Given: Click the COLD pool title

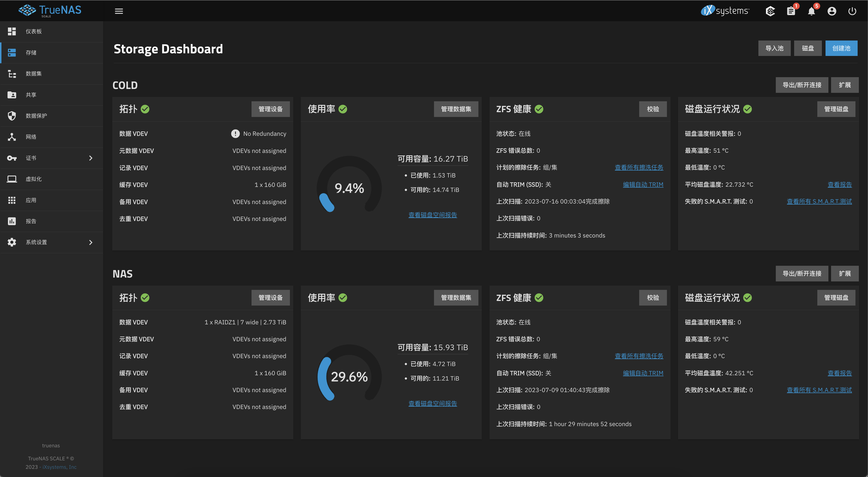Looking at the screenshot, I should [125, 85].
